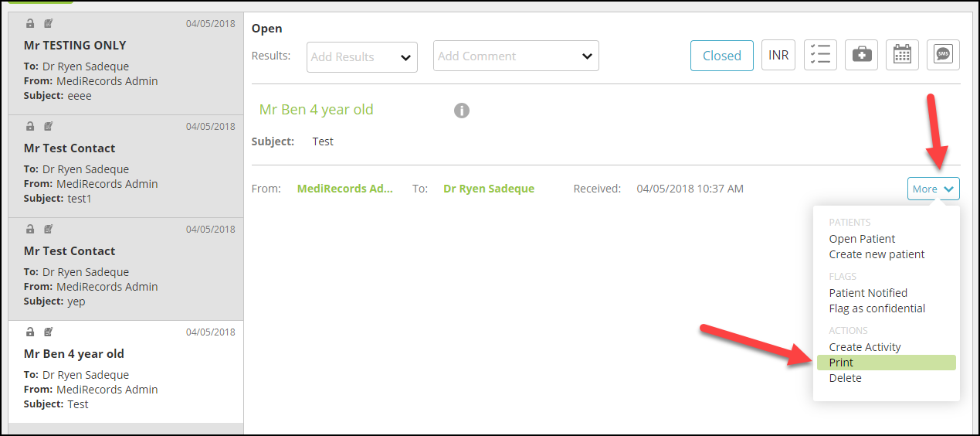Click the SMS message icon button
The height and width of the screenshot is (436, 980).
(x=943, y=55)
